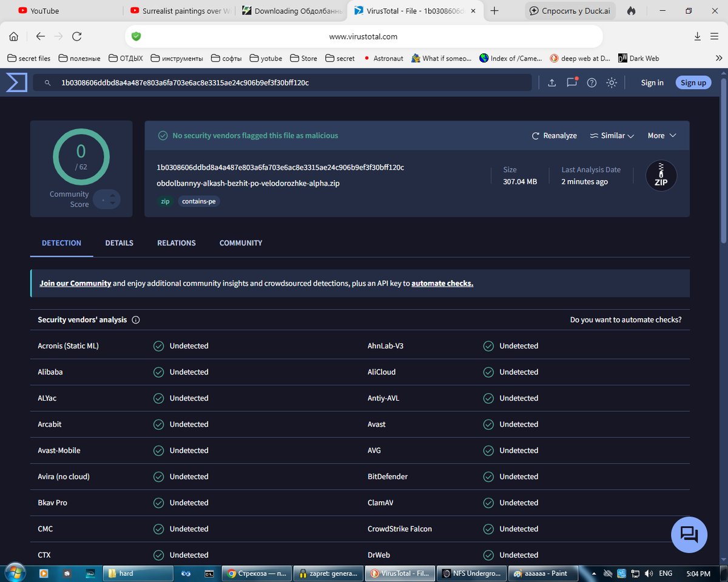Expand the bookmarks overflow chevron
The width and height of the screenshot is (728, 582).
click(x=719, y=58)
